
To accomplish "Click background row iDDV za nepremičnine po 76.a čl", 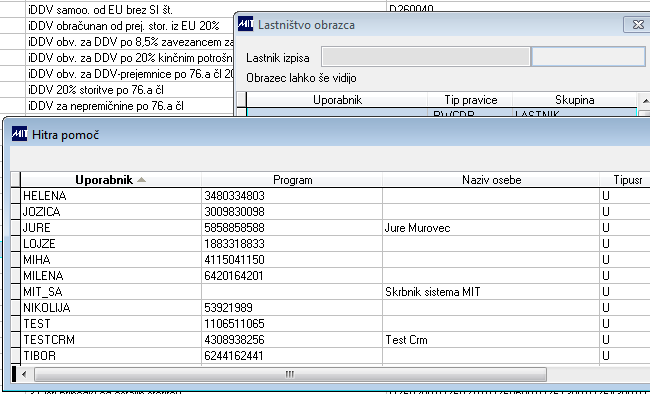I will (x=106, y=106).
